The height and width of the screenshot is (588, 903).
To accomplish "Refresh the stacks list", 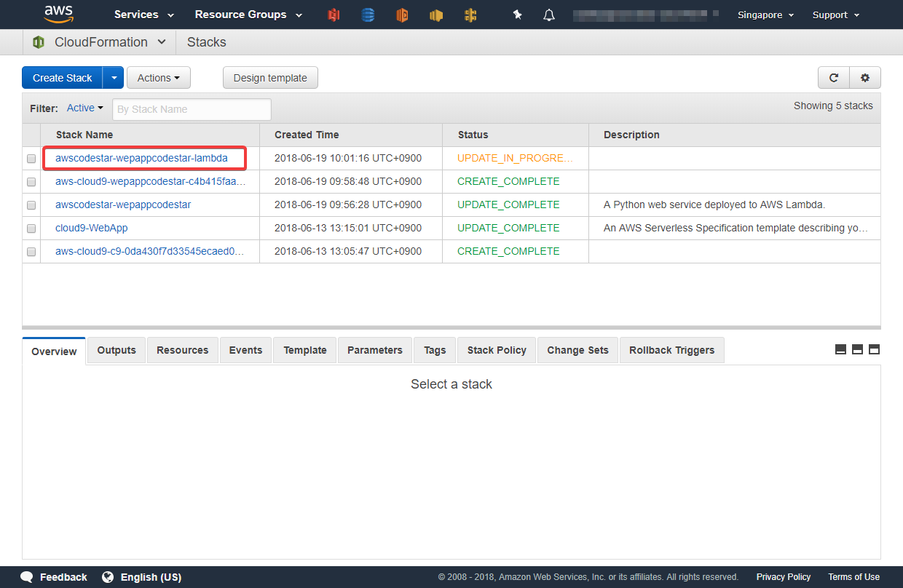I will pyautogui.click(x=834, y=78).
